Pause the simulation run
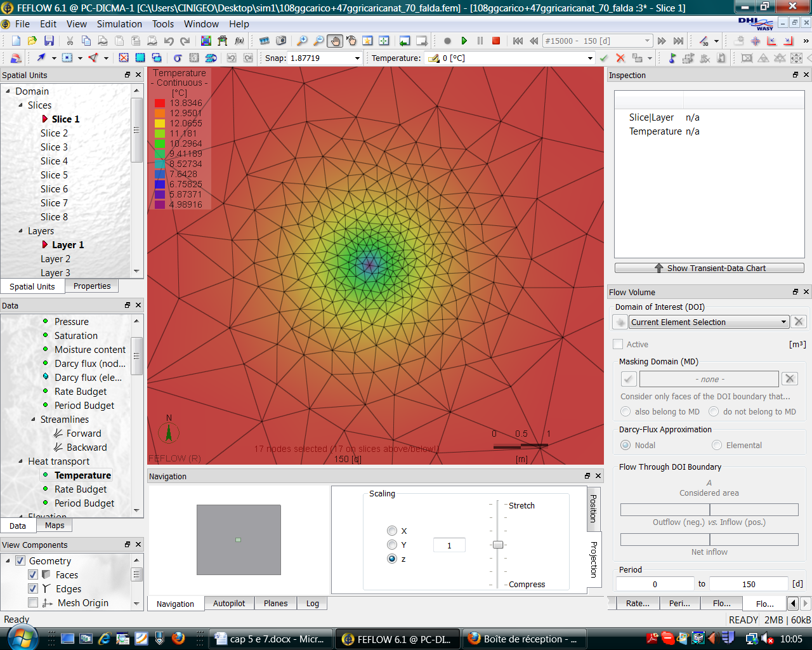Viewport: 812px width, 650px height. (480, 41)
